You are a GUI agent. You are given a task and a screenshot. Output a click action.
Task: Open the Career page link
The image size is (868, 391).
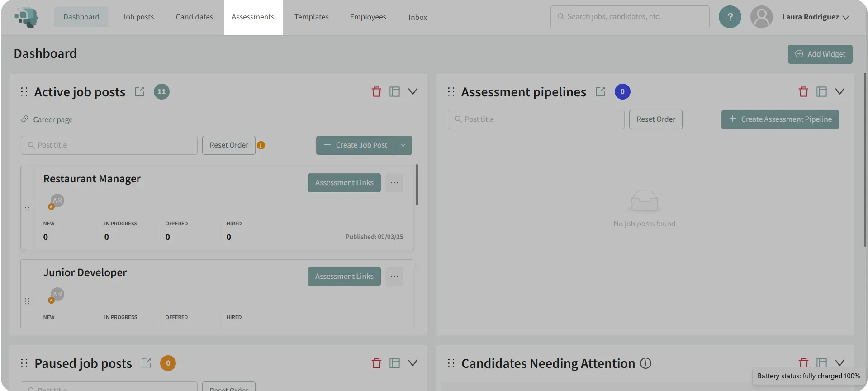click(52, 119)
